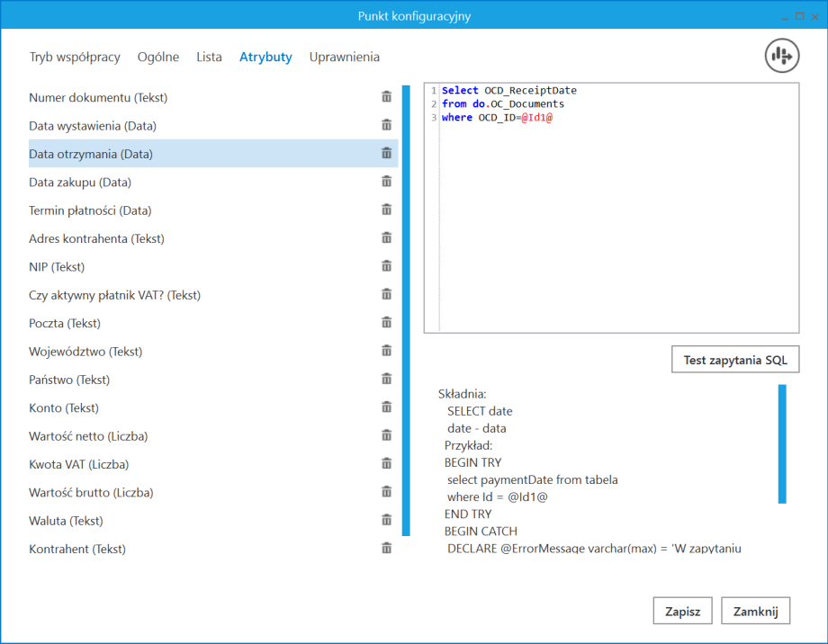Select Adres kontrahenta (Tekst) in list
This screenshot has width=828, height=644.
click(x=96, y=238)
